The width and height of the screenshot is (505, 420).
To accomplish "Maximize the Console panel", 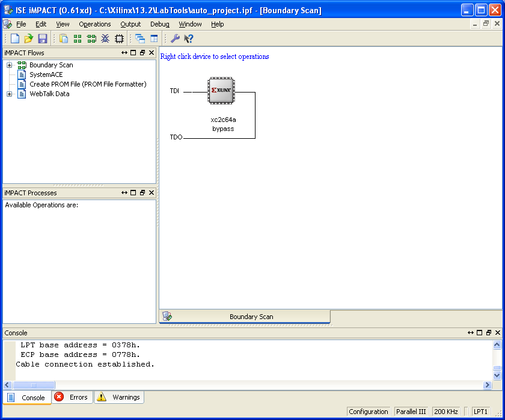I will click(x=480, y=333).
